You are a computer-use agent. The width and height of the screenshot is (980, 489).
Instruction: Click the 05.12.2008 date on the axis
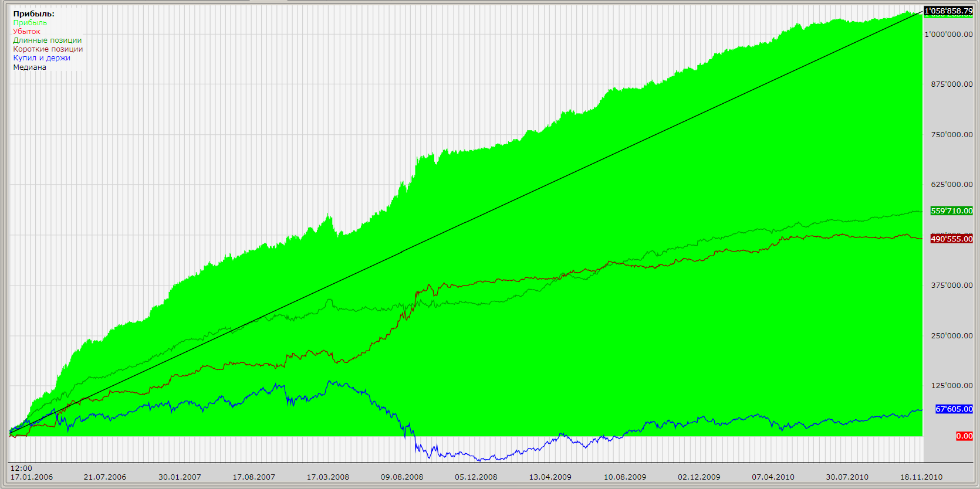coord(476,477)
